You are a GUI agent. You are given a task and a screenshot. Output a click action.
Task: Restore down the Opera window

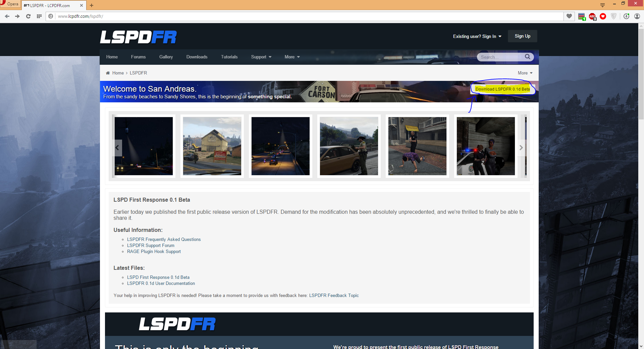[623, 3]
